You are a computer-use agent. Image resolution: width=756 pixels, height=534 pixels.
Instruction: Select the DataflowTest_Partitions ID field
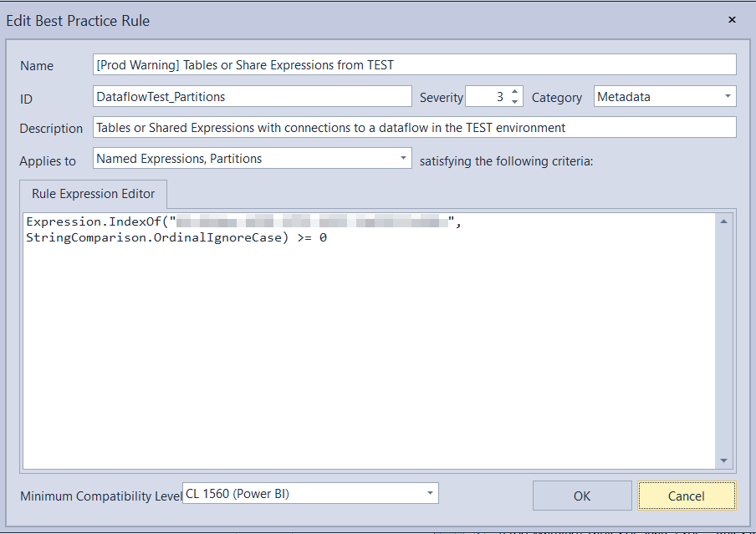pos(251,96)
